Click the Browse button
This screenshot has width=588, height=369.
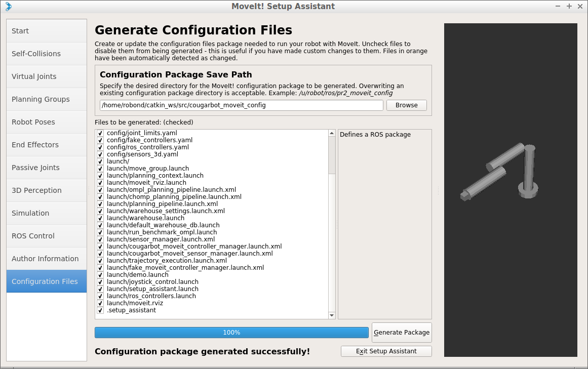click(x=407, y=105)
